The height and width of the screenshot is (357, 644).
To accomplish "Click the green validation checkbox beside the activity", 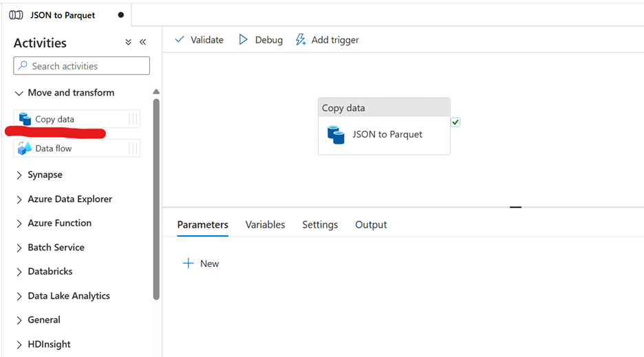I will pos(455,122).
